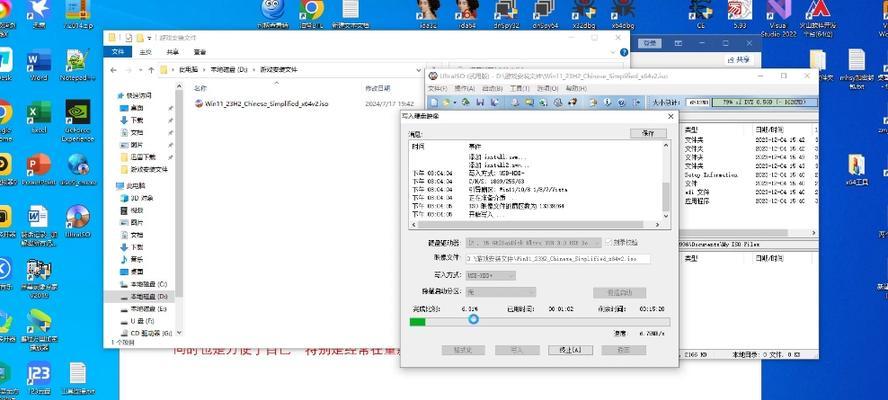Screen dimensions: 888x400
Task: Click the Explorer help question-mark icon
Action: (x=624, y=52)
